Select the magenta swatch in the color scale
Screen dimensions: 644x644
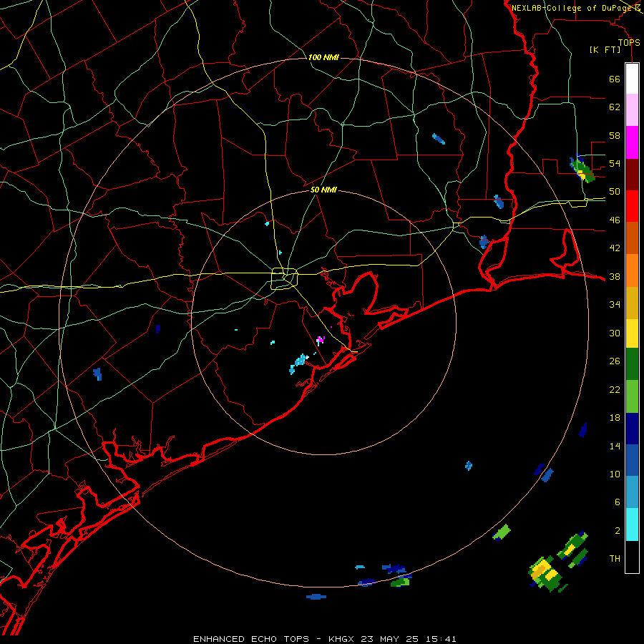tap(632, 142)
